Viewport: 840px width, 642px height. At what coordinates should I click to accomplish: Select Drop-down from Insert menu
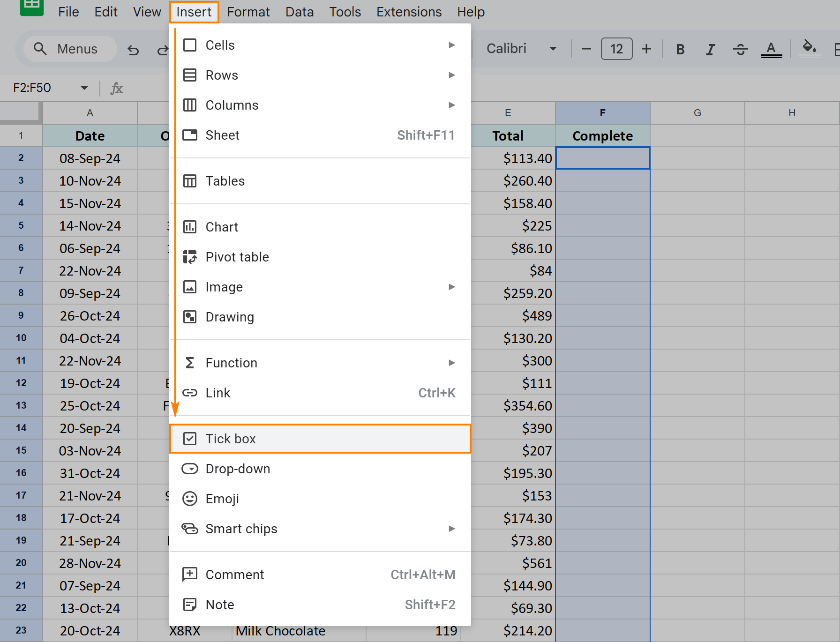(x=320, y=469)
